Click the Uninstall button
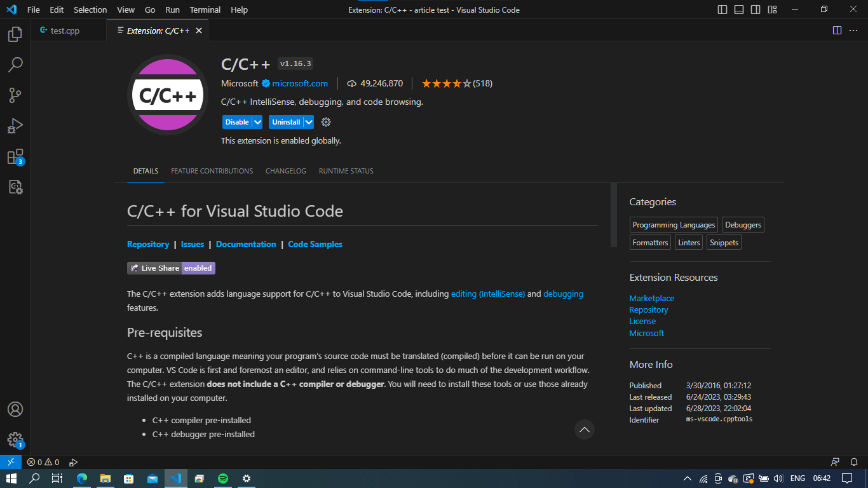 coord(286,122)
